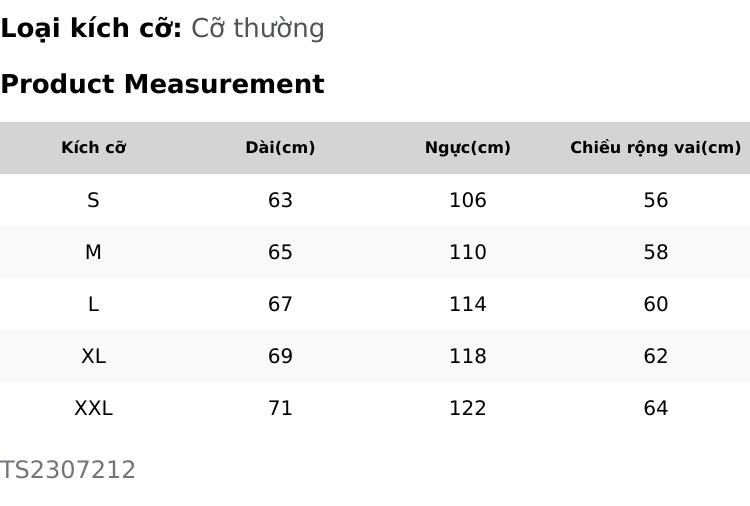Pick size XXL row label
Screen dimensions: 750x506
[x=93, y=408]
